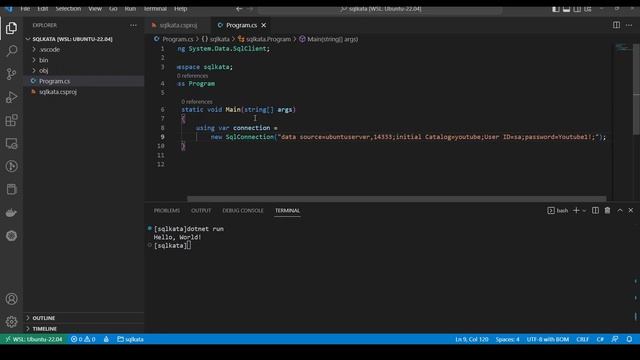Image resolution: width=640 pixels, height=360 pixels.
Task: Close the Program.cs editor tab
Action: click(x=264, y=25)
